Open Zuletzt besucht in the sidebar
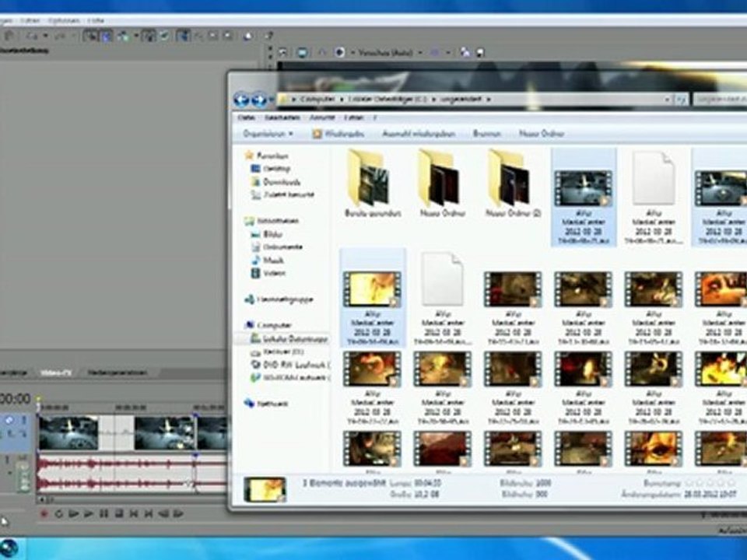This screenshot has width=747, height=560. [283, 194]
